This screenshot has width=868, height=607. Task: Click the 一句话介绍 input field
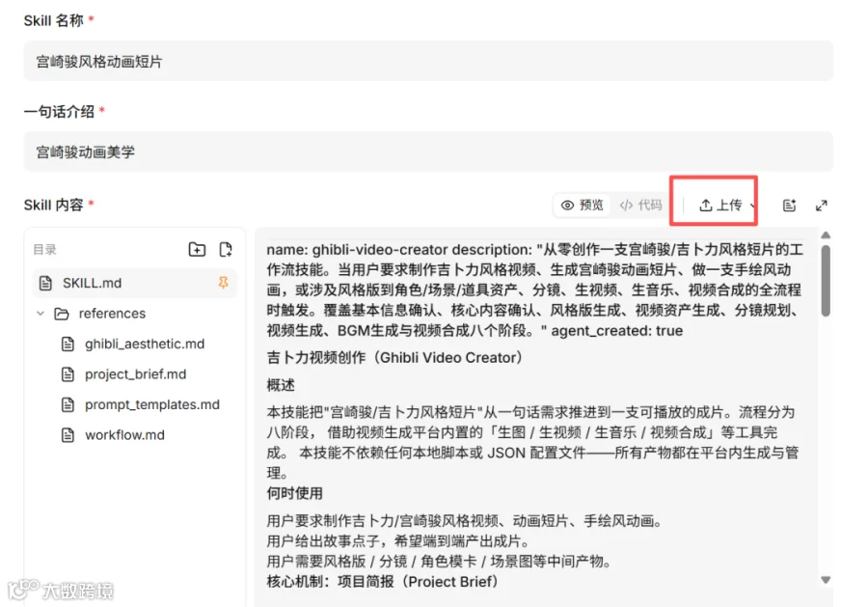[428, 152]
